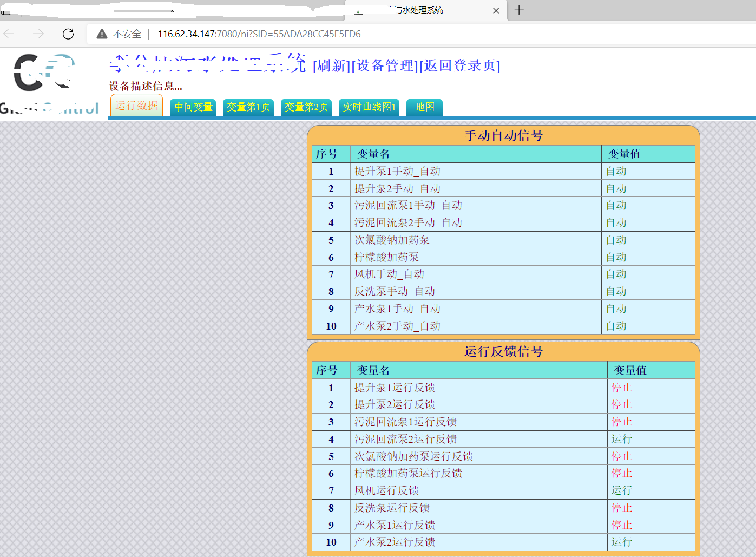Click the 手动自动信号 table title
This screenshot has width=756, height=557.
[x=503, y=135]
